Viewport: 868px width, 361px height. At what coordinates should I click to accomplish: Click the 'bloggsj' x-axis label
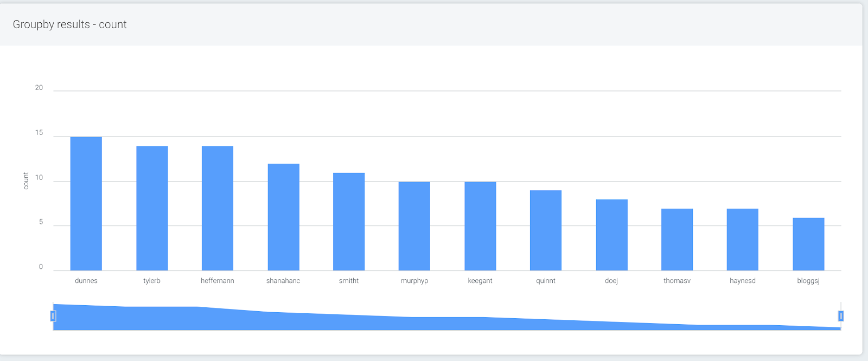(808, 281)
